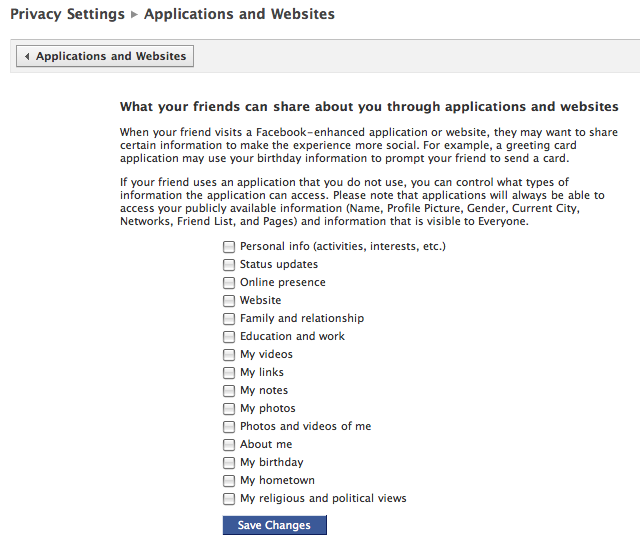Enable Family and relationship sharing

pyautogui.click(x=229, y=319)
